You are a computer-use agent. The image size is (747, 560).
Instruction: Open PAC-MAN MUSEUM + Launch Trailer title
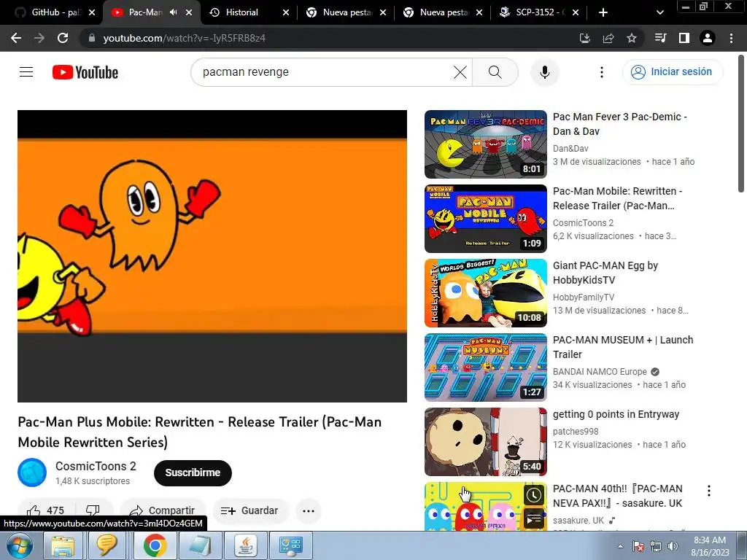pos(623,347)
